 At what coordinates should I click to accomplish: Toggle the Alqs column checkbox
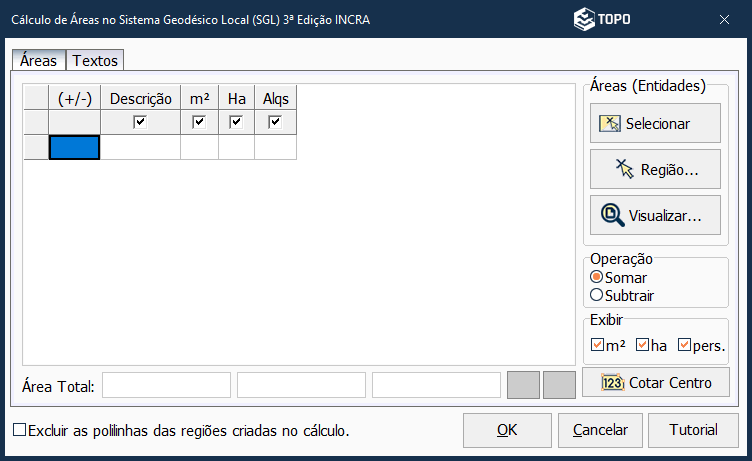(x=275, y=122)
